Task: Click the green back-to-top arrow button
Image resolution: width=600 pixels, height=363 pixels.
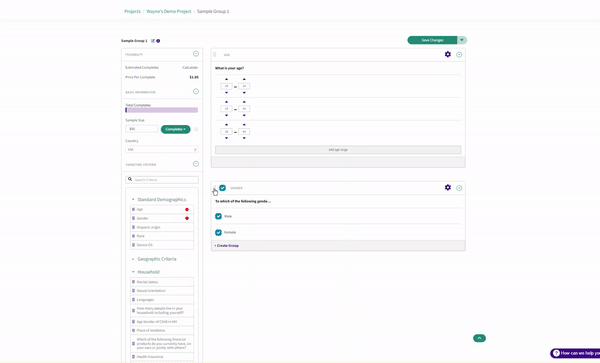Action: point(479,338)
